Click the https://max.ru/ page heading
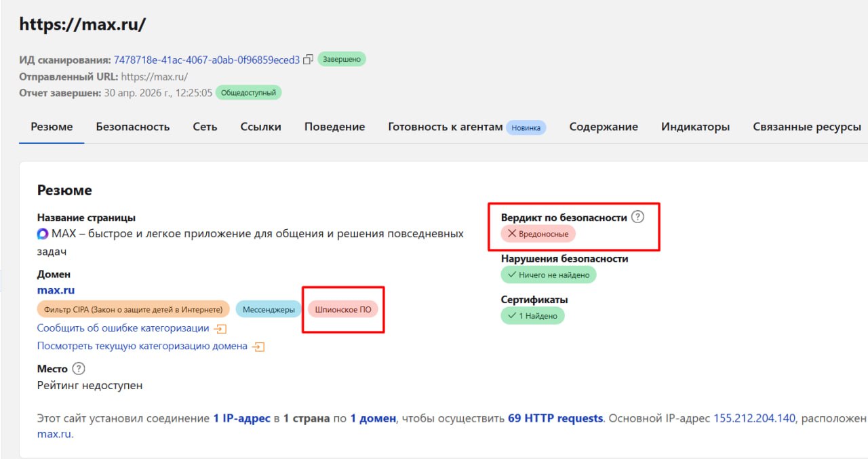This screenshot has width=868, height=459. (x=82, y=25)
